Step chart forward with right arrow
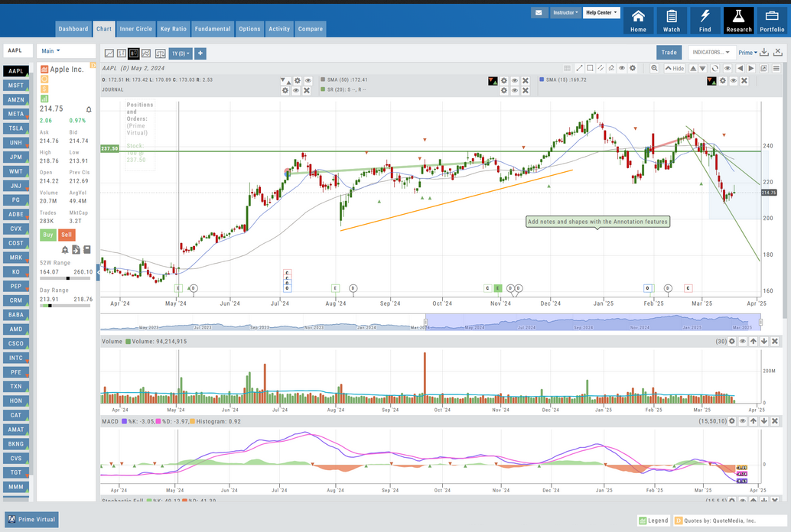791x532 pixels. pyautogui.click(x=751, y=68)
